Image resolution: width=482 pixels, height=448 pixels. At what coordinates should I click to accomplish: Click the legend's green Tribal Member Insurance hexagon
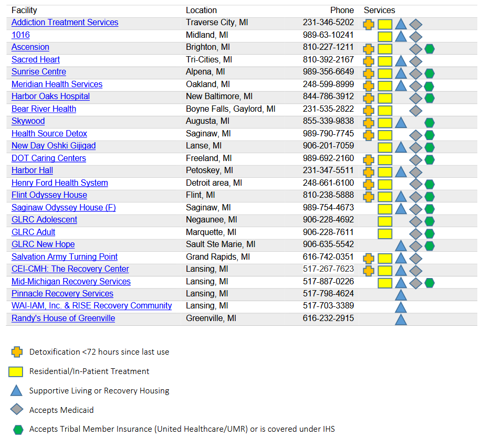tap(18, 430)
